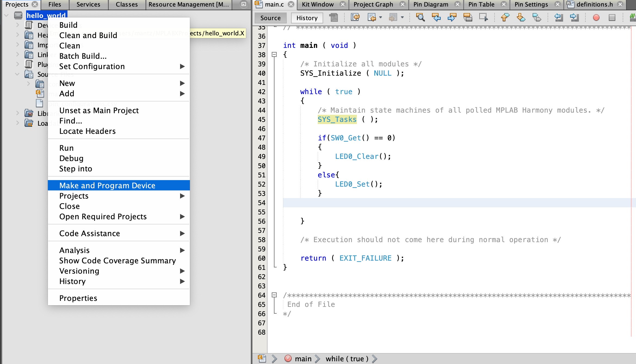
Task: Collapse Source Files tree node
Action: (17, 74)
